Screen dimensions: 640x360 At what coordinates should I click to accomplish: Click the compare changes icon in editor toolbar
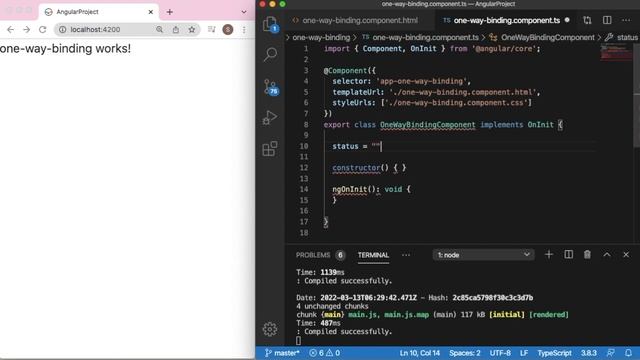[x=587, y=20]
